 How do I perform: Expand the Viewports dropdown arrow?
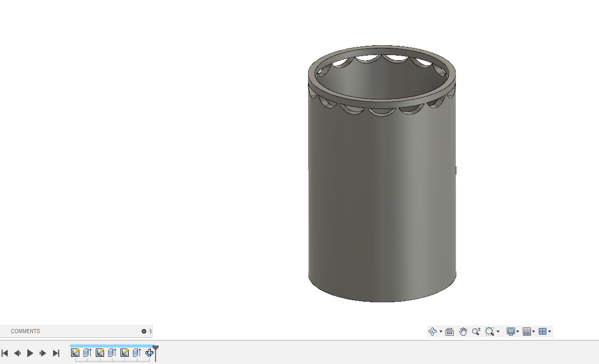point(550,332)
